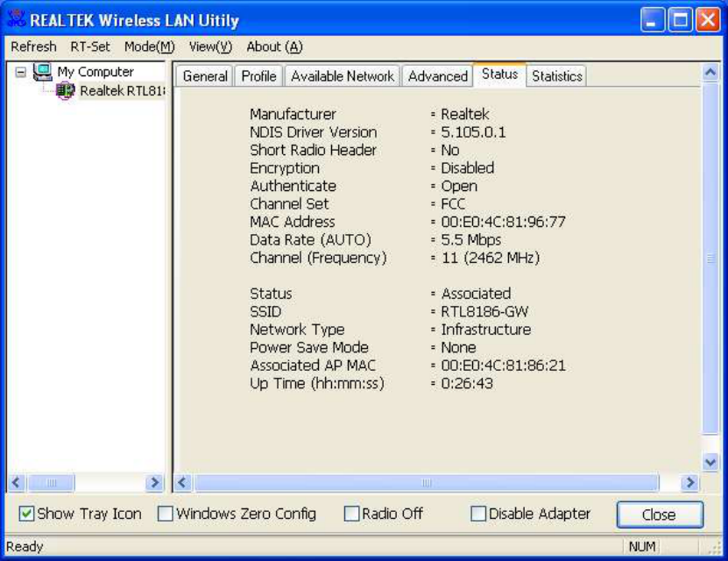Open the RT-Set menu
Image resolution: width=728 pixels, height=561 pixels.
tap(90, 47)
